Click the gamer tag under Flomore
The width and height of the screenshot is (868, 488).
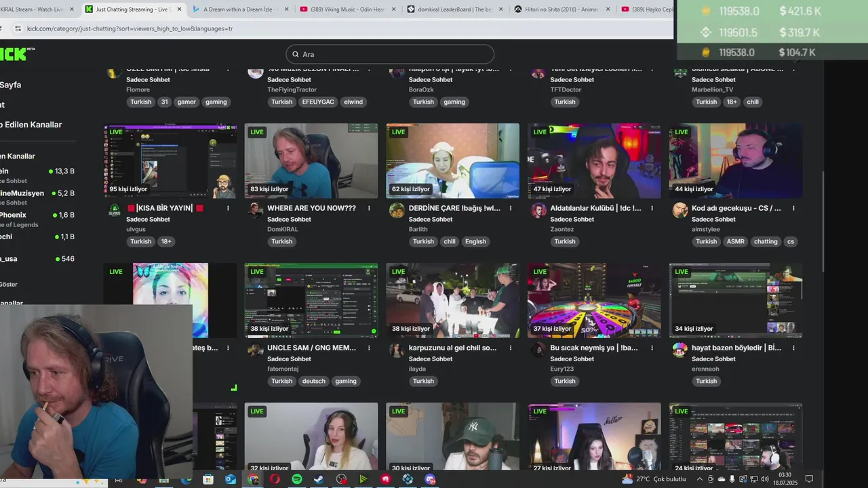coord(186,102)
